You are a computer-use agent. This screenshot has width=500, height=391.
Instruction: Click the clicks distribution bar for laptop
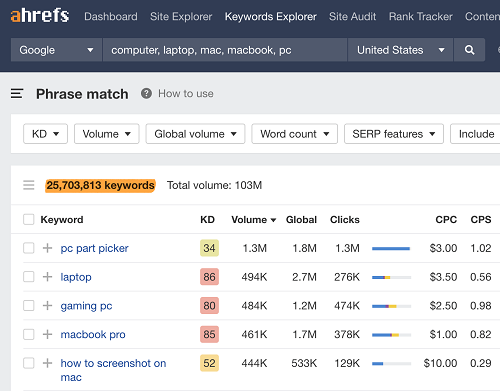tap(391, 277)
